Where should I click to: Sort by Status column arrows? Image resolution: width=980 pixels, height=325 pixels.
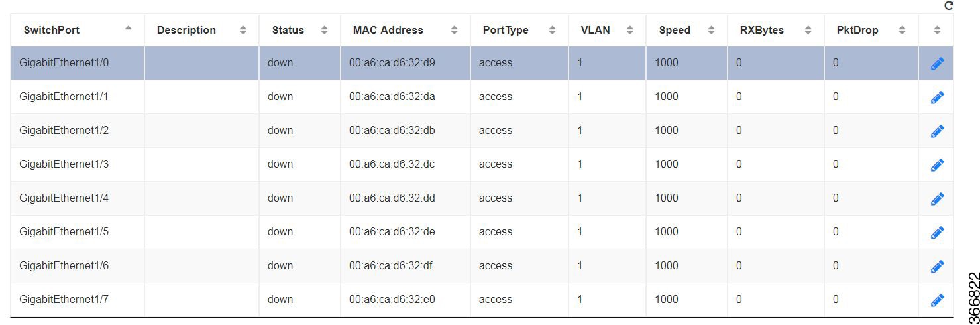(x=324, y=31)
